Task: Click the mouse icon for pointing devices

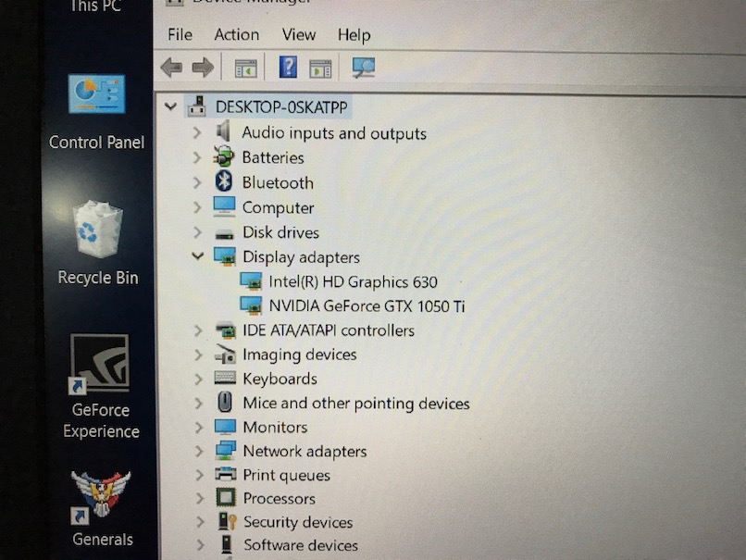Action: [225, 402]
